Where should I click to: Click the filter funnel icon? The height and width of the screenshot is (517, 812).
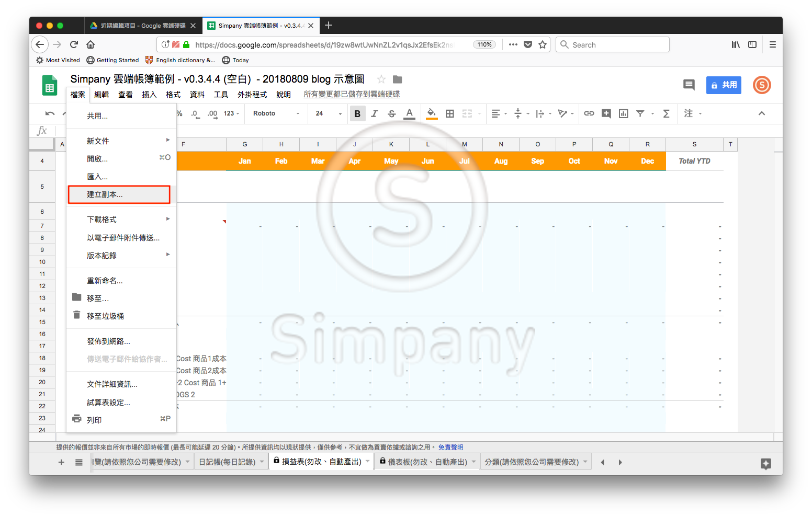click(x=640, y=113)
